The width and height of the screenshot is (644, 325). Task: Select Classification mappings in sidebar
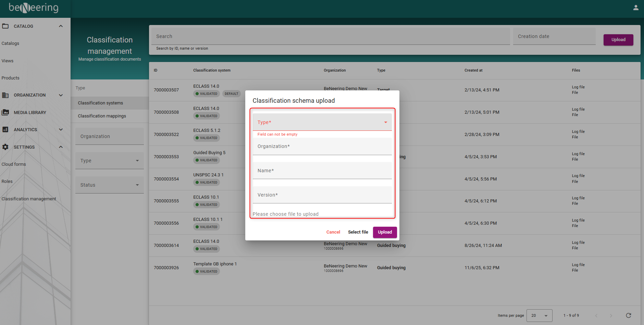pyautogui.click(x=102, y=116)
